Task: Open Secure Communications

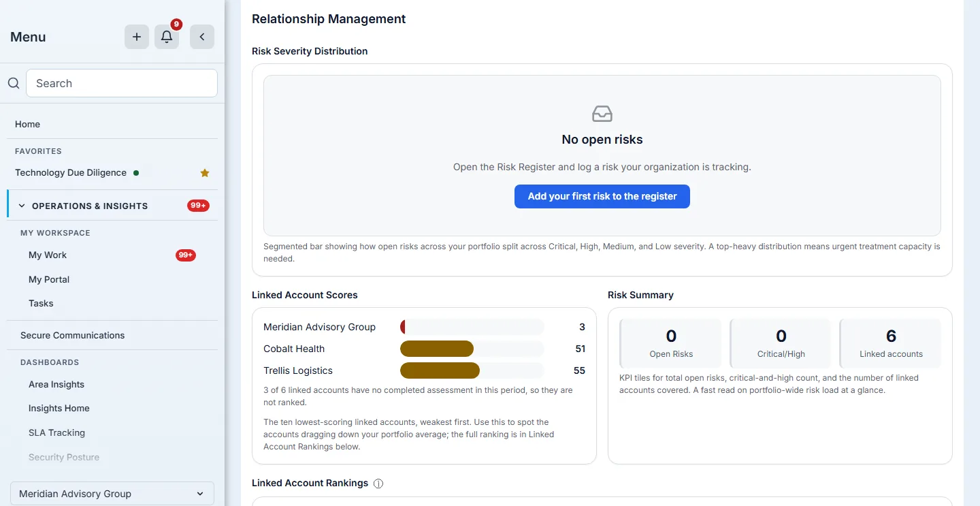Action: pyautogui.click(x=72, y=335)
